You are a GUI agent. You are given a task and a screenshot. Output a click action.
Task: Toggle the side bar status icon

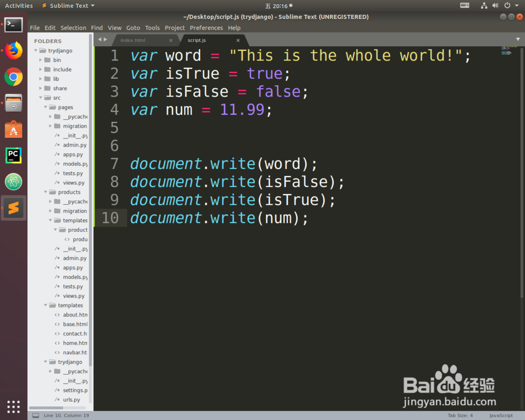tap(36, 415)
